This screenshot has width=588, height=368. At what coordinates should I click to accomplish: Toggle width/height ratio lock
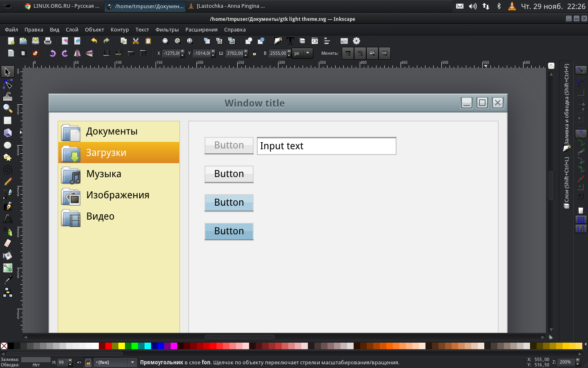tap(254, 53)
